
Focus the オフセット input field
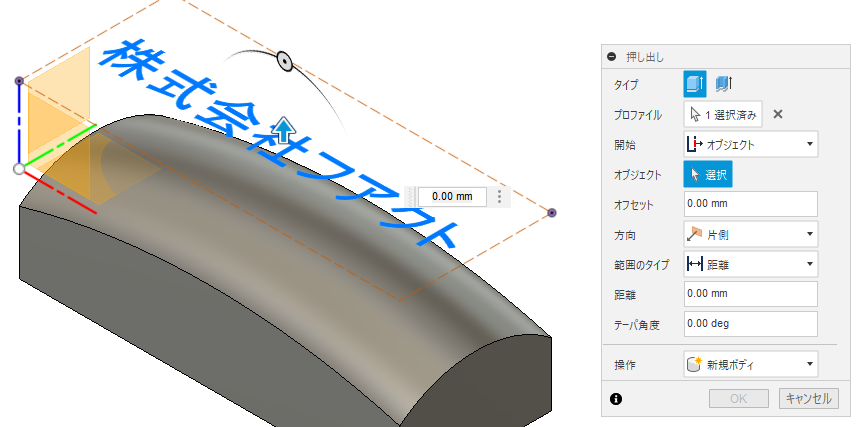coord(751,204)
